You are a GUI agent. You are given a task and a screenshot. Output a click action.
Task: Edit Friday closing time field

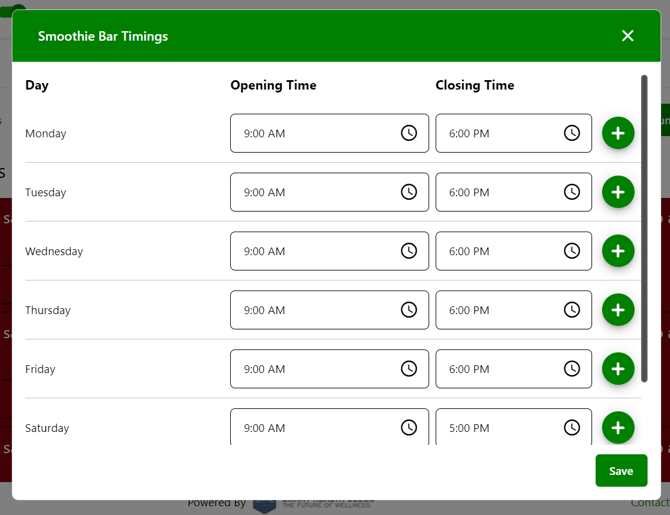514,369
